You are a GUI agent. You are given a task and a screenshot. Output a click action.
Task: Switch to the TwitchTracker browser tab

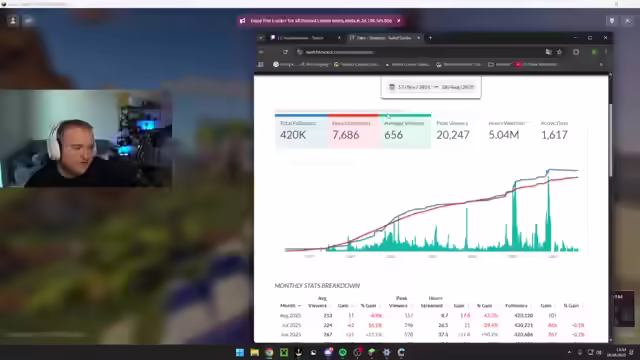(x=384, y=38)
